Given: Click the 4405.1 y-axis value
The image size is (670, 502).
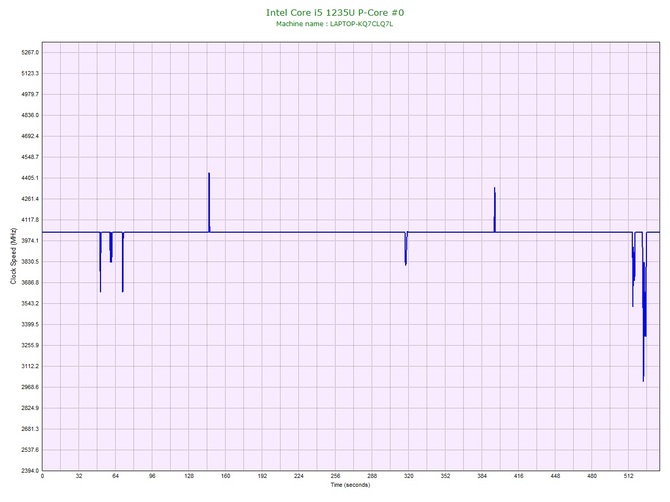Looking at the screenshot, I should click(x=30, y=178).
